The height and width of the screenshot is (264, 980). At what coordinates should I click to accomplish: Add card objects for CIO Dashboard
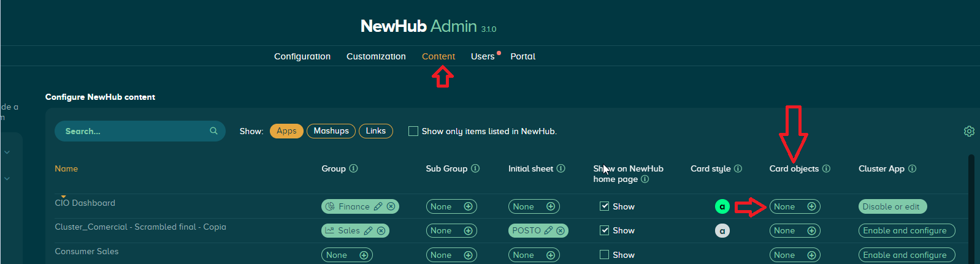(811, 206)
